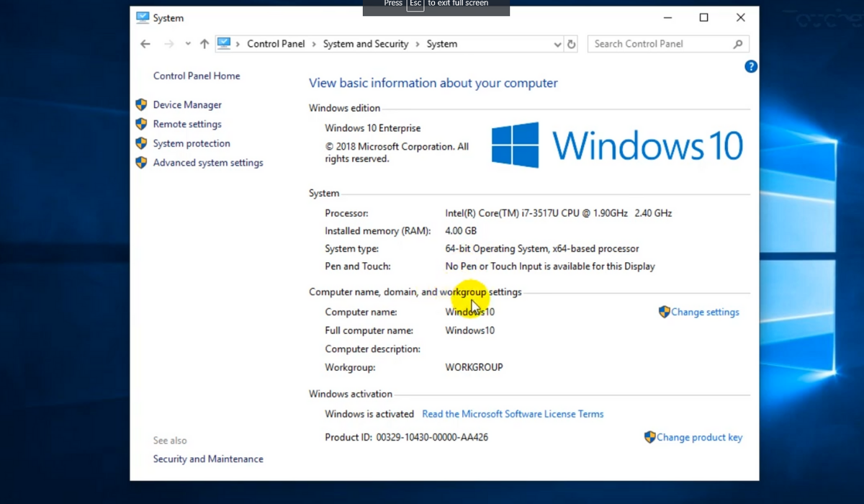Refresh the System page
Screen dimensions: 864x504
[x=572, y=44]
